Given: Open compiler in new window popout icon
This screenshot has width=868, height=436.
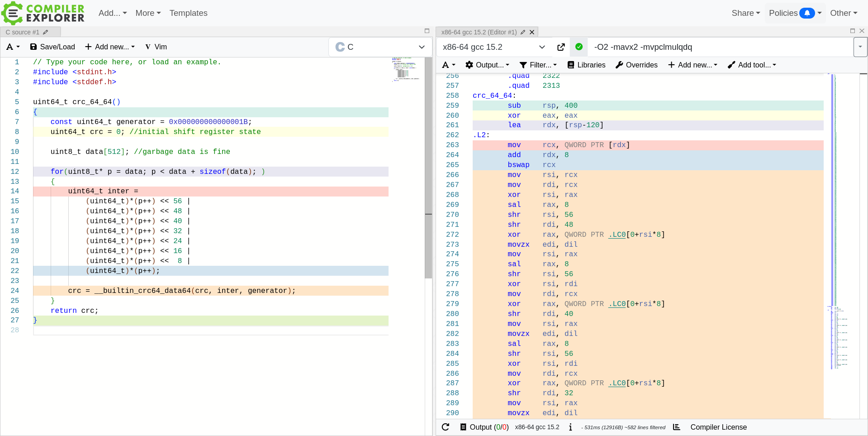Looking at the screenshot, I should point(561,47).
